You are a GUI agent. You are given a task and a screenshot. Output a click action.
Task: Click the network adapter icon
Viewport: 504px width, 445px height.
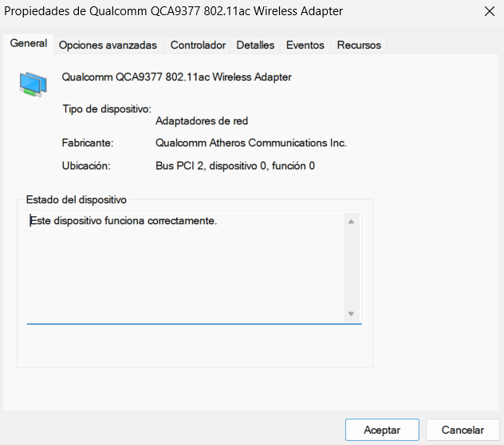(33, 85)
